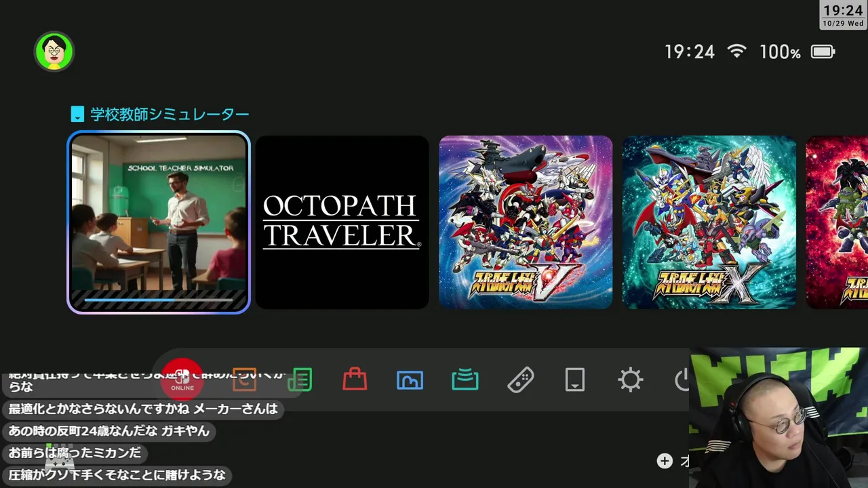Image resolution: width=868 pixels, height=488 pixels.
Task: Click the streamer webcam overlay
Action: pos(778,418)
